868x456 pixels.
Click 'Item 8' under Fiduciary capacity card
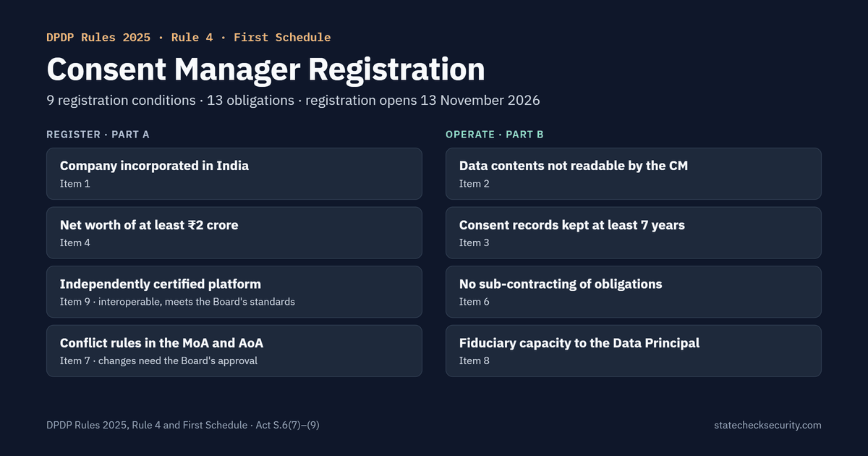coord(475,360)
